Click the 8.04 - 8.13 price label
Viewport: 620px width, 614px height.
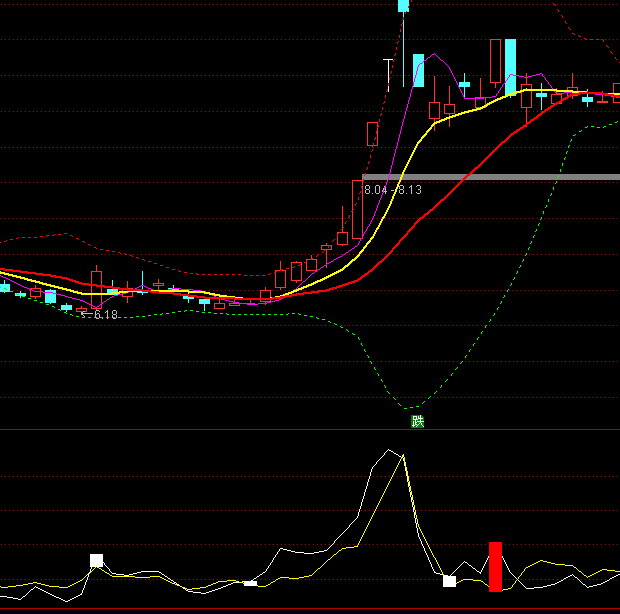click(x=392, y=190)
